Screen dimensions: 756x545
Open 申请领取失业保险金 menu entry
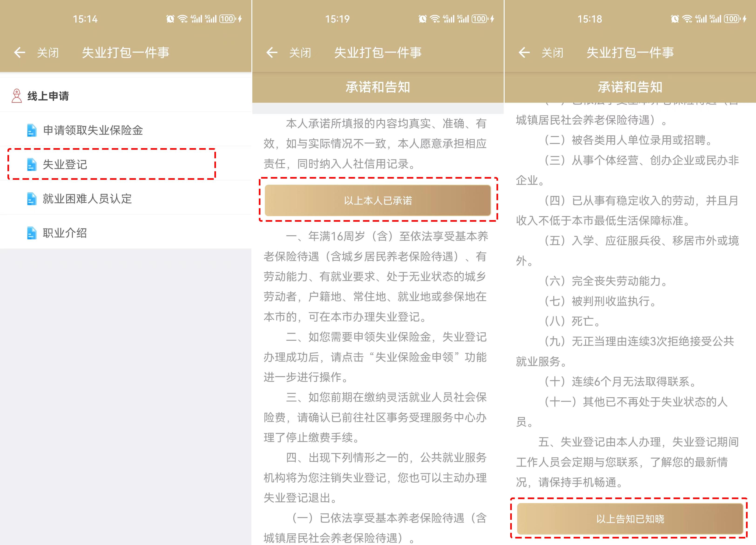93,130
